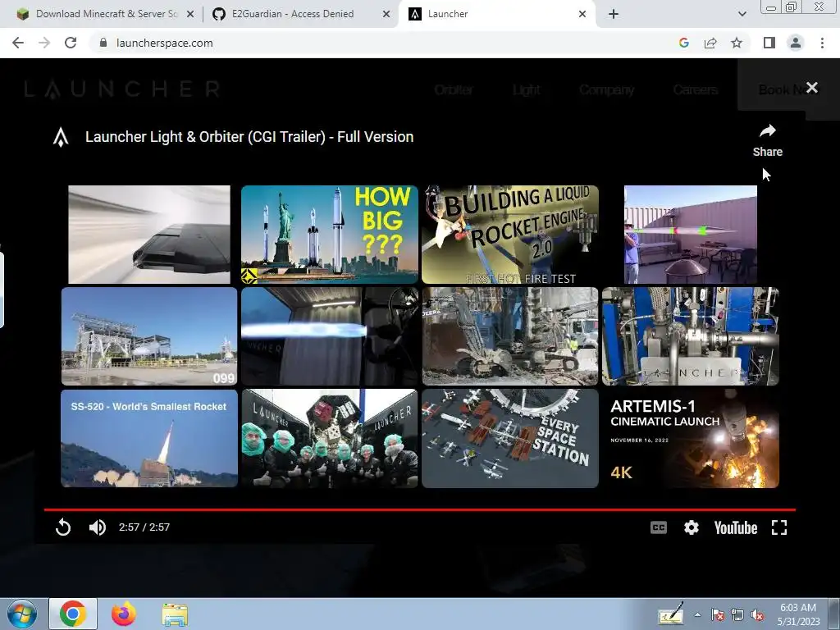Open the Chrome profile avatar
Image resolution: width=840 pixels, height=630 pixels.
[x=796, y=43]
